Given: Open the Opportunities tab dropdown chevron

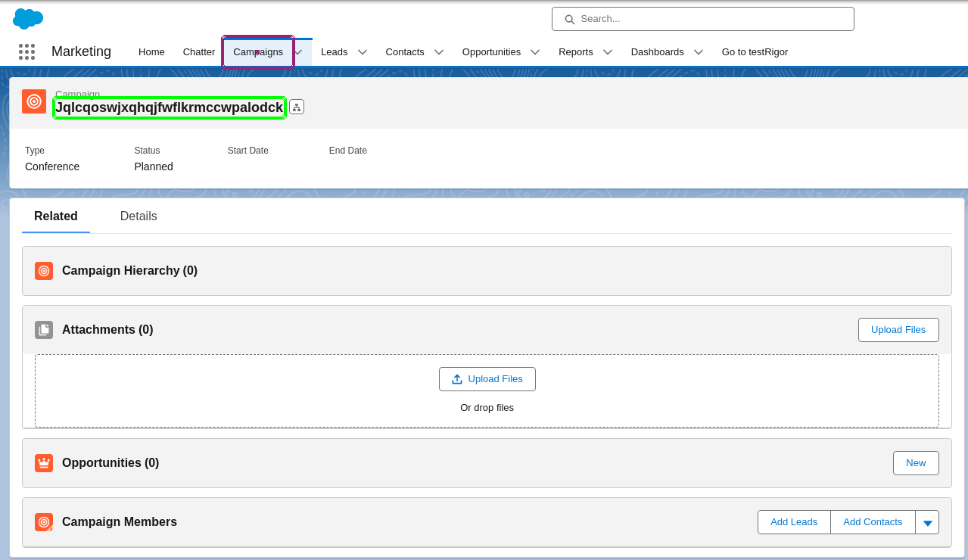Looking at the screenshot, I should tap(535, 51).
